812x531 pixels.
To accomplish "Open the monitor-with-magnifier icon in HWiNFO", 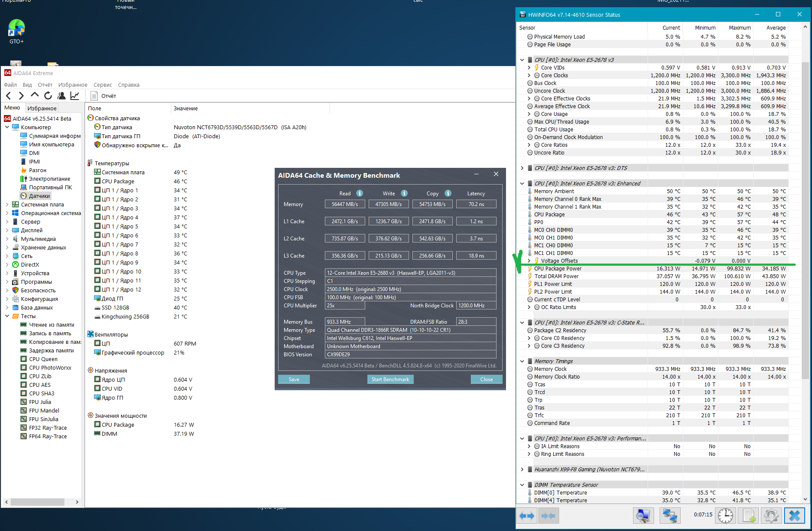I will 643,516.
